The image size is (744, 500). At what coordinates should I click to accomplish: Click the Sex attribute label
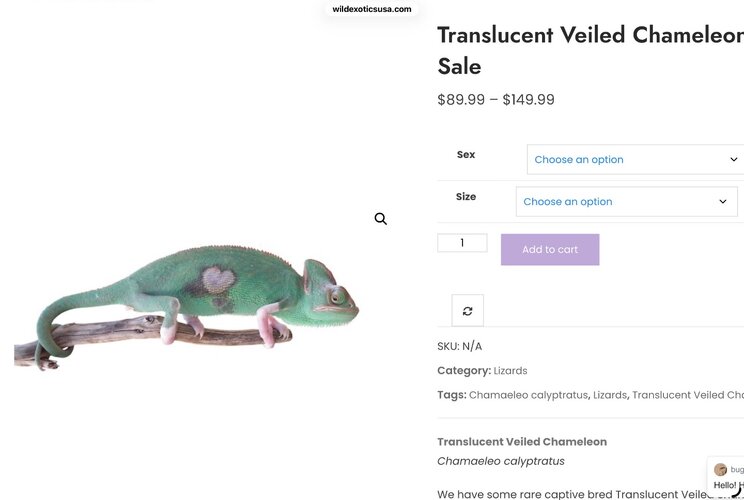[466, 155]
